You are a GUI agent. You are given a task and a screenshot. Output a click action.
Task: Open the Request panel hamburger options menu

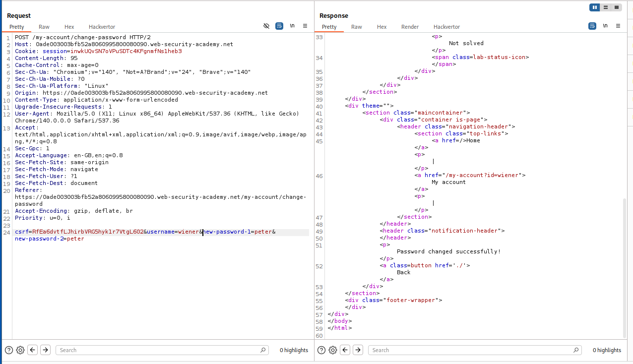pos(305,26)
